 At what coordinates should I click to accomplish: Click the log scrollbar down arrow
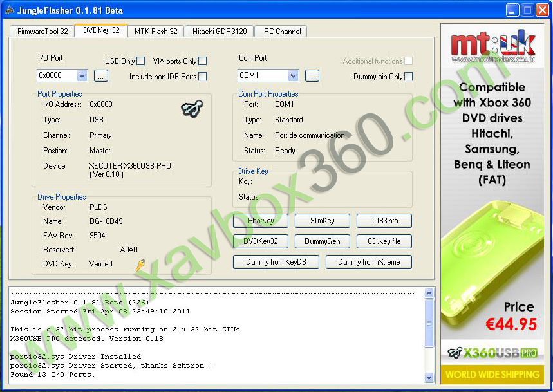tap(429, 377)
